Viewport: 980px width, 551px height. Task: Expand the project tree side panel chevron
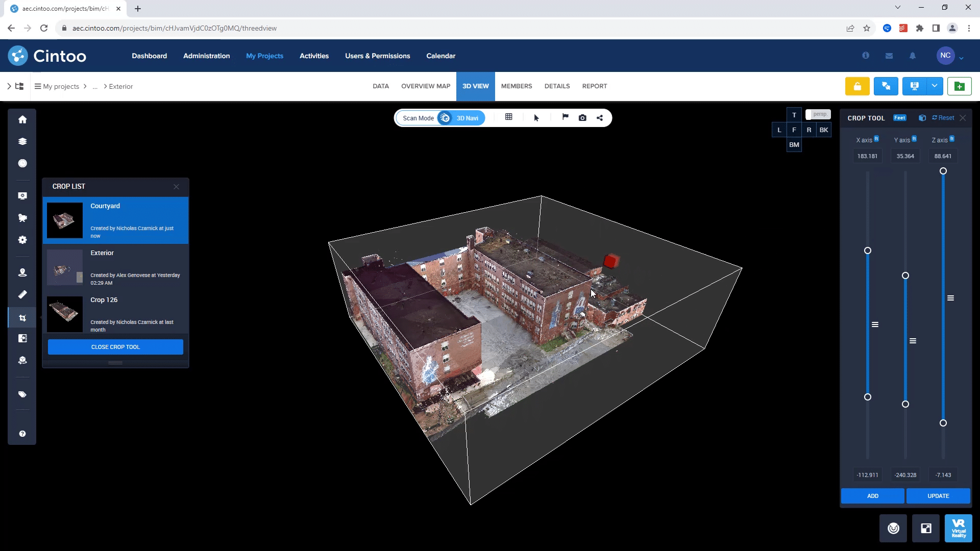point(9,86)
